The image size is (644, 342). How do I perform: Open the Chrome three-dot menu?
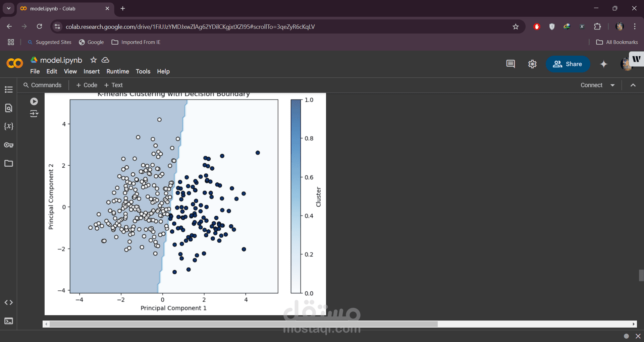pyautogui.click(x=635, y=26)
